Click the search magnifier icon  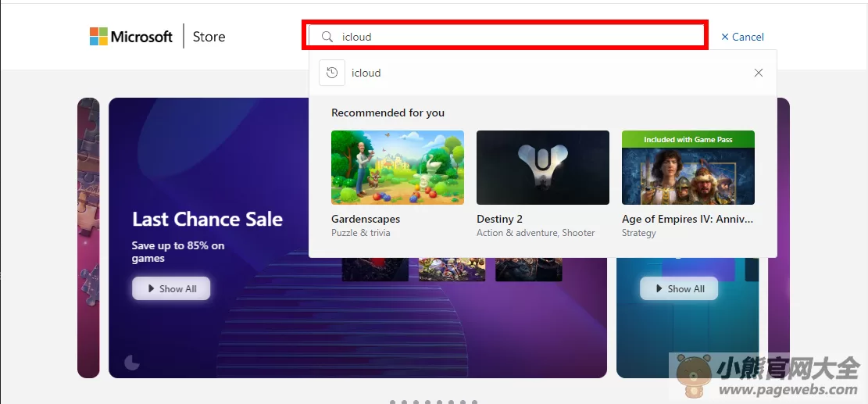pyautogui.click(x=327, y=37)
